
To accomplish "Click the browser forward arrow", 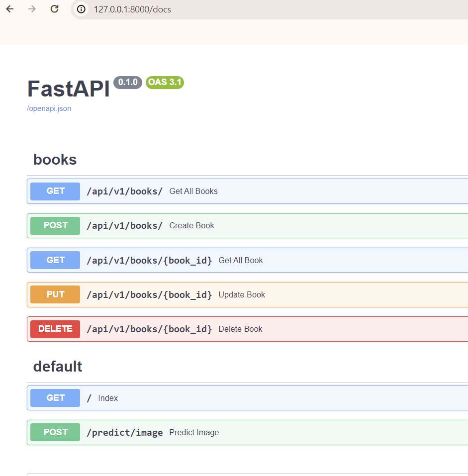I will pyautogui.click(x=32, y=9).
